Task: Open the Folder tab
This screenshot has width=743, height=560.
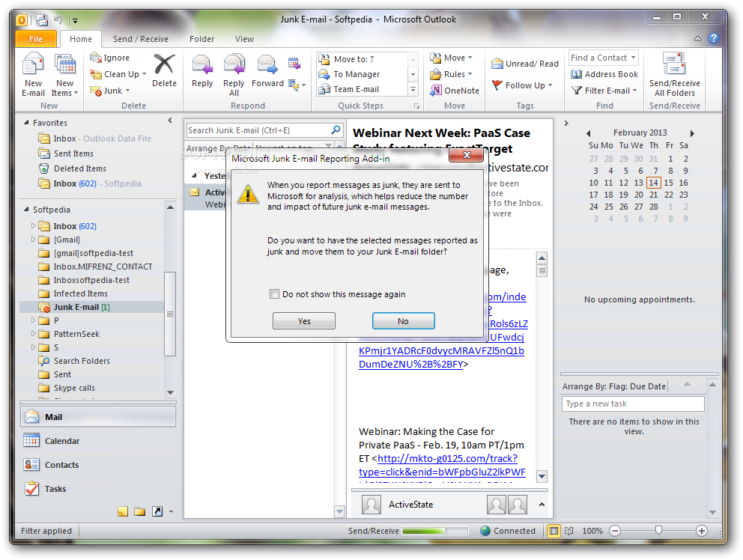Action: pos(201,39)
